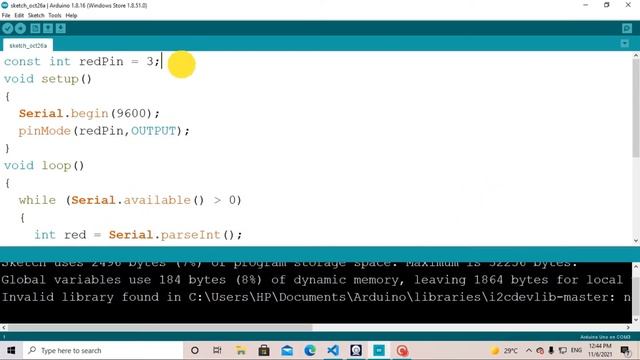
Task: Open the Mail app from the taskbar
Action: coord(287,351)
